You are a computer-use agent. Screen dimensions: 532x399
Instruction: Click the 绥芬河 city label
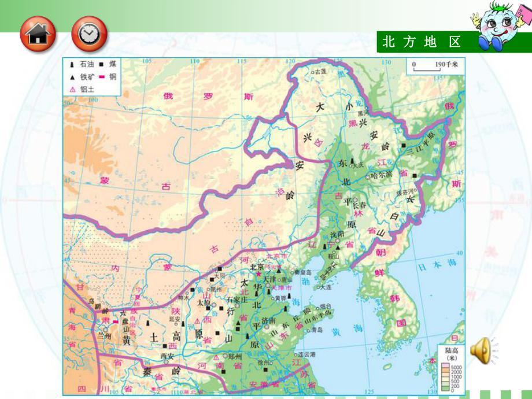tap(405, 193)
